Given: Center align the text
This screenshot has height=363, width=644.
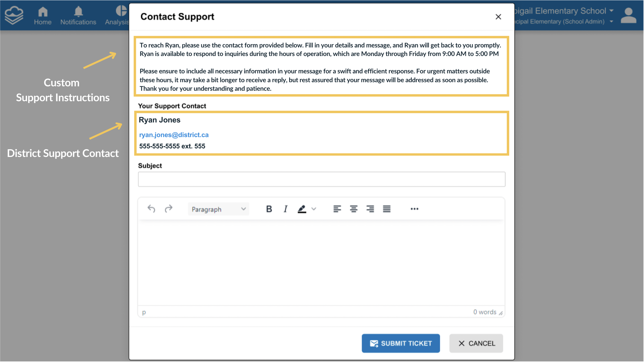Looking at the screenshot, I should point(353,209).
